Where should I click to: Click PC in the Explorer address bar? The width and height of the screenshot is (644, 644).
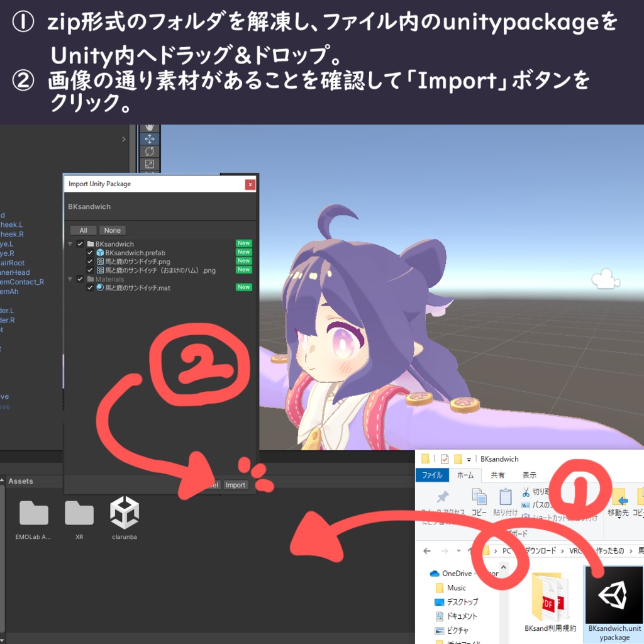click(507, 551)
